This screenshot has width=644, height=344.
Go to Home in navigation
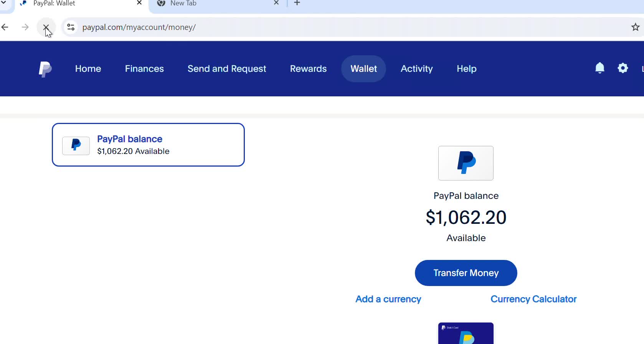(x=88, y=69)
